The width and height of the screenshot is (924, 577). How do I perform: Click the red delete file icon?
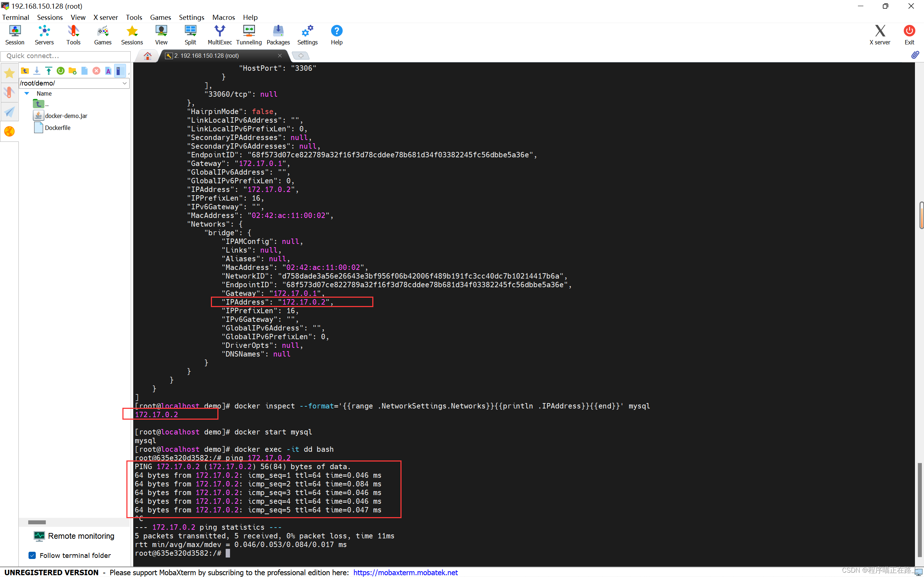(96, 71)
